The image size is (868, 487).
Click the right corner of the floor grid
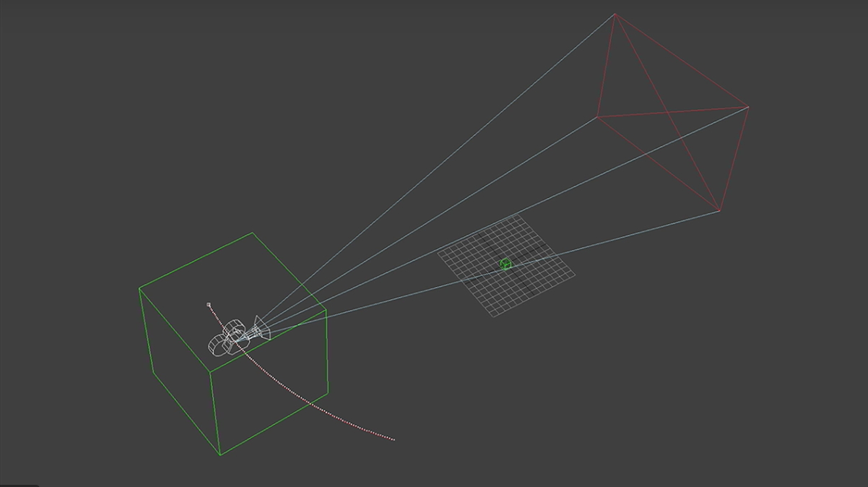576,275
